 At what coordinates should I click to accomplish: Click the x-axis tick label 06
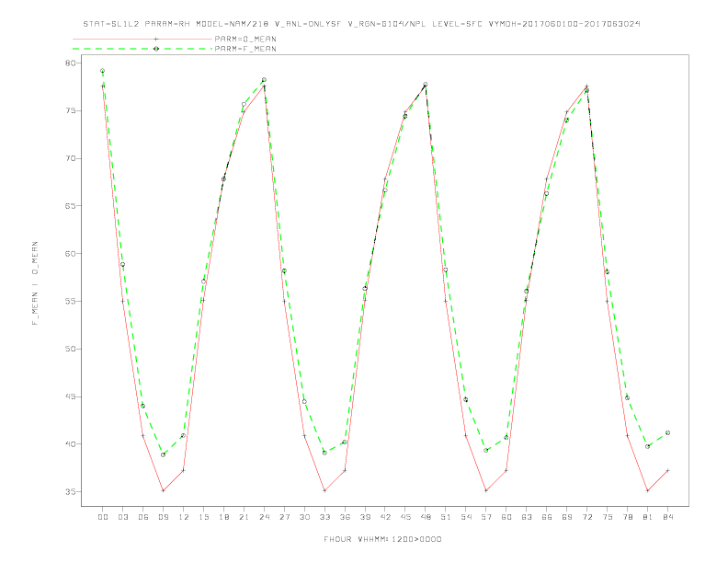[143, 517]
